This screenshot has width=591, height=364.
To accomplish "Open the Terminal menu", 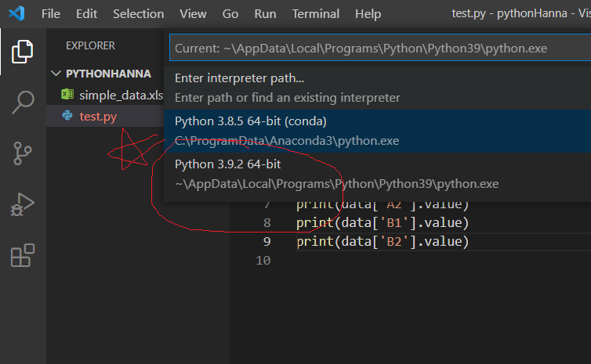I will [315, 14].
